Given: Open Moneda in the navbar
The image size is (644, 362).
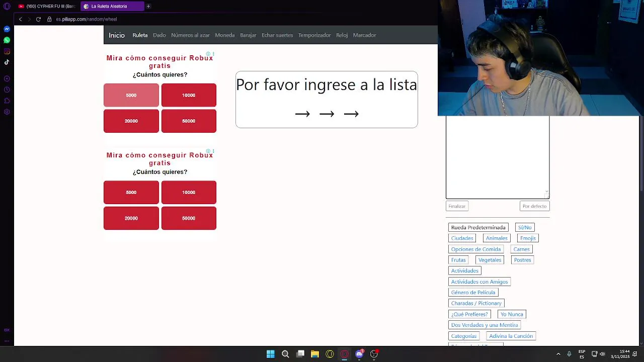Looking at the screenshot, I should click(x=225, y=35).
